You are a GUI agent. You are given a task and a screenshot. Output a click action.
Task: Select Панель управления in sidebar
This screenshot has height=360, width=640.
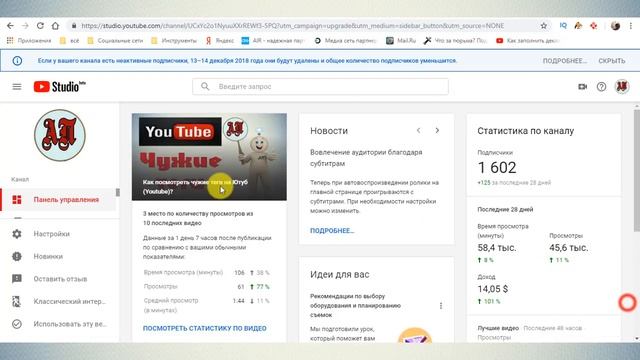pos(58,200)
